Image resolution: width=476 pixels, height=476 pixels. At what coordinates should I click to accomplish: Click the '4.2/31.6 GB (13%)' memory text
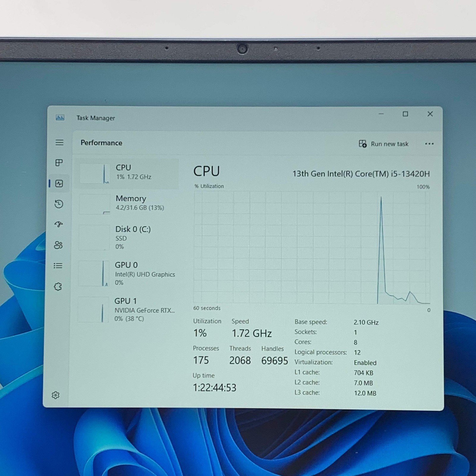[140, 208]
